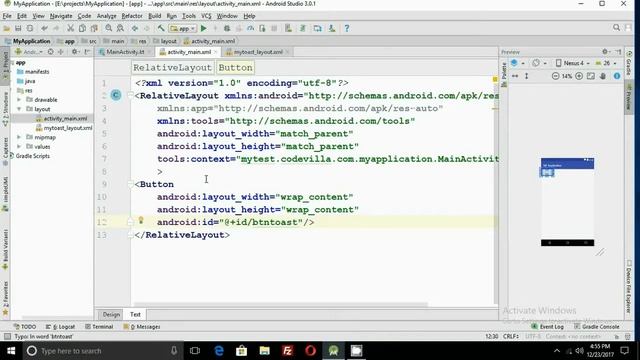This screenshot has height=360, width=640.
Task: Open Microsoft Edge from taskbar
Action: tap(219, 351)
